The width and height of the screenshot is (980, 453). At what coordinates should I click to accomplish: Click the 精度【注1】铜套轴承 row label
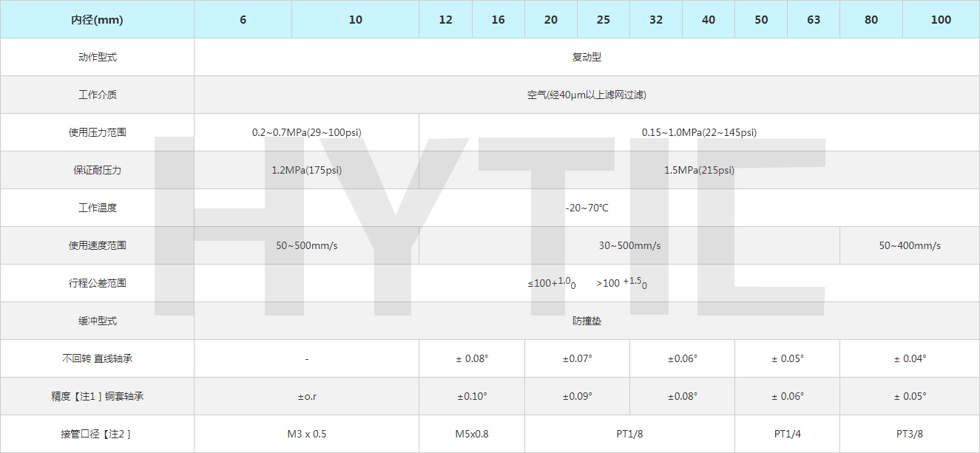point(97,396)
